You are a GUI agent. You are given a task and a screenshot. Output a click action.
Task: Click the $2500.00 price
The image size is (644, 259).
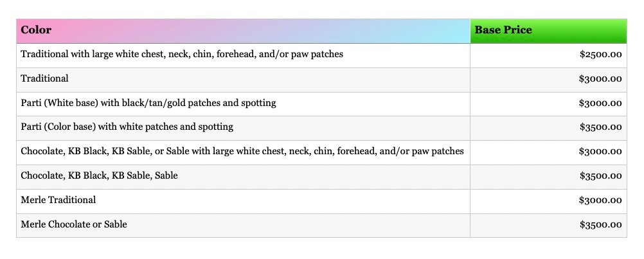point(600,55)
